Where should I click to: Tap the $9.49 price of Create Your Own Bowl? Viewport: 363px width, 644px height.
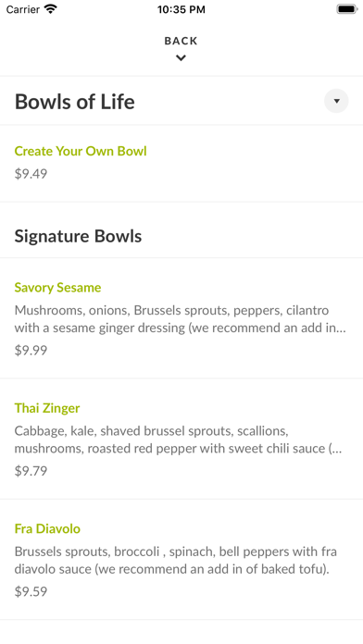coord(31,173)
